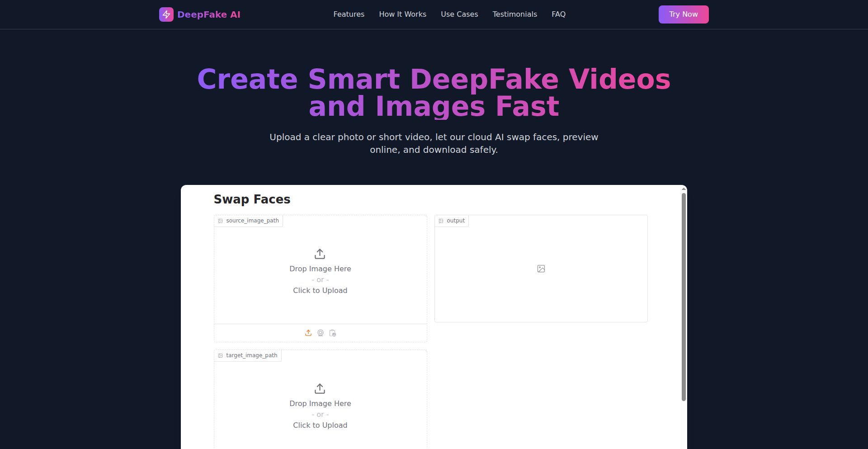Click "Click to Upload" in source_image_path box
Image resolution: width=868 pixels, height=449 pixels.
[320, 290]
